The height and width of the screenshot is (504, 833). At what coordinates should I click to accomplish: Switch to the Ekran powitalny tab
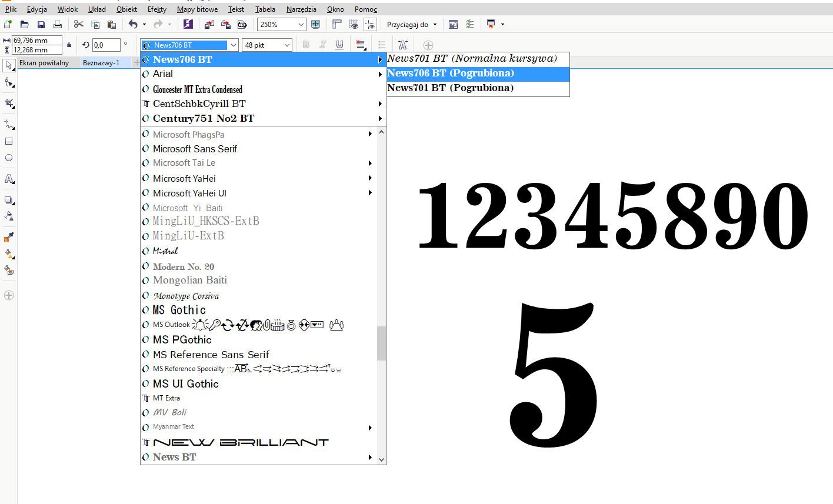pos(44,63)
